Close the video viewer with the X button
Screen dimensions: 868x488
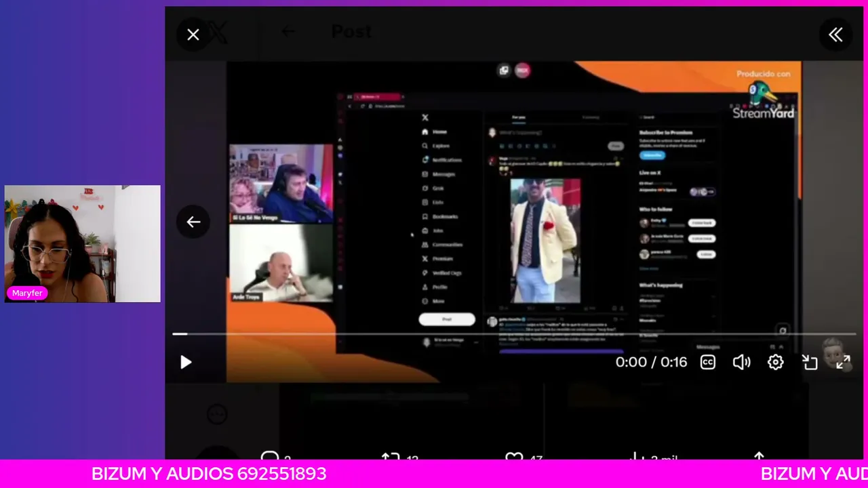[x=193, y=35]
